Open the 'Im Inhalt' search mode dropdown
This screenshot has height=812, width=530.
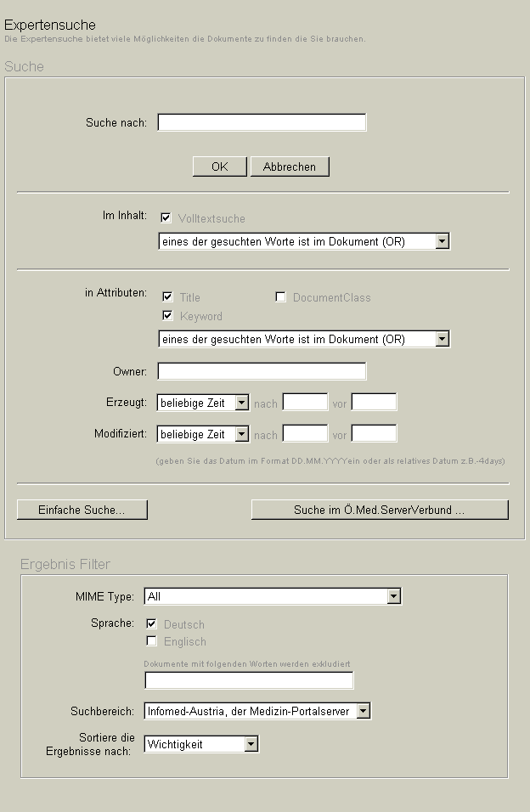point(303,242)
